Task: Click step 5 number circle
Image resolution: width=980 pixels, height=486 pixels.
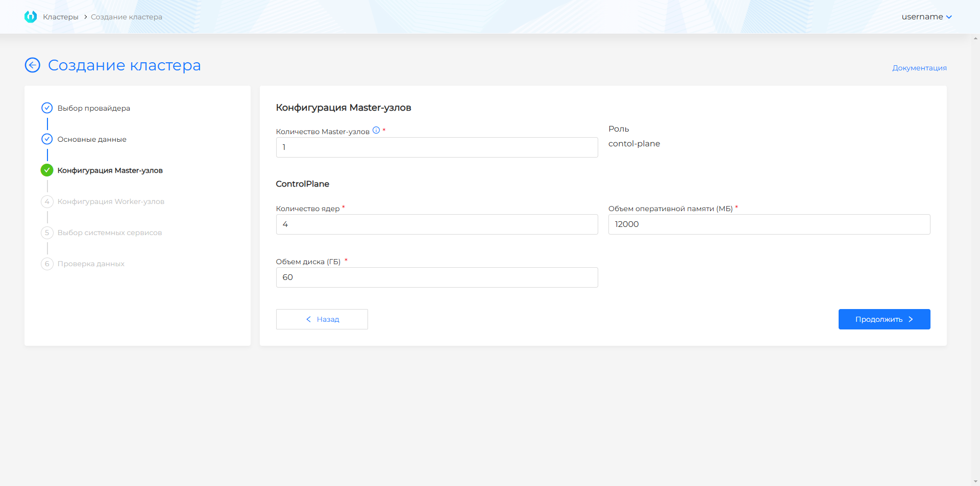Action: [47, 233]
